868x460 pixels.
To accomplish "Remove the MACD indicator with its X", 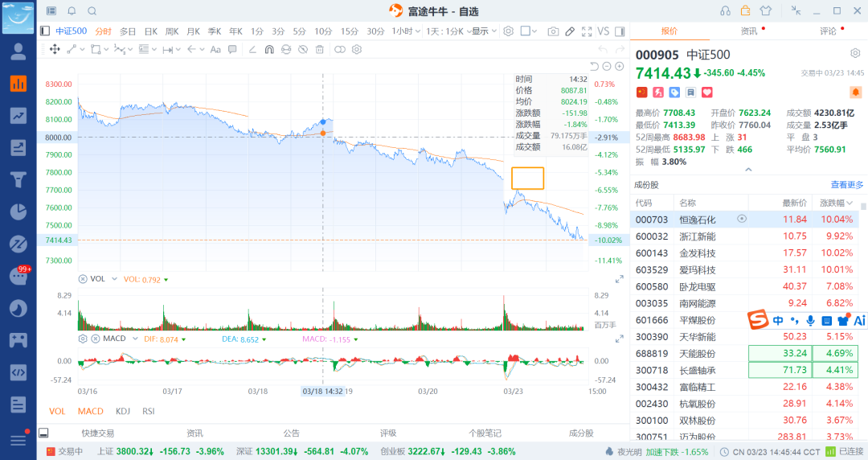I will point(95,339).
